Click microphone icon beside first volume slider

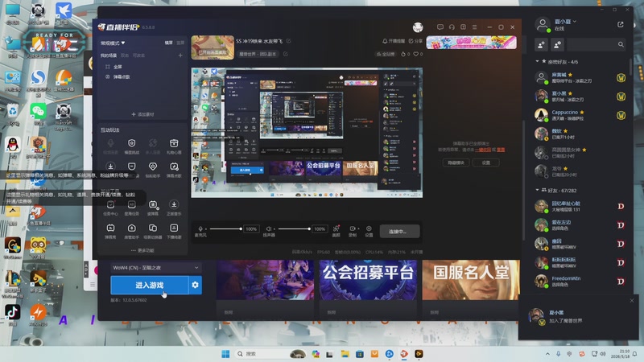(200, 228)
